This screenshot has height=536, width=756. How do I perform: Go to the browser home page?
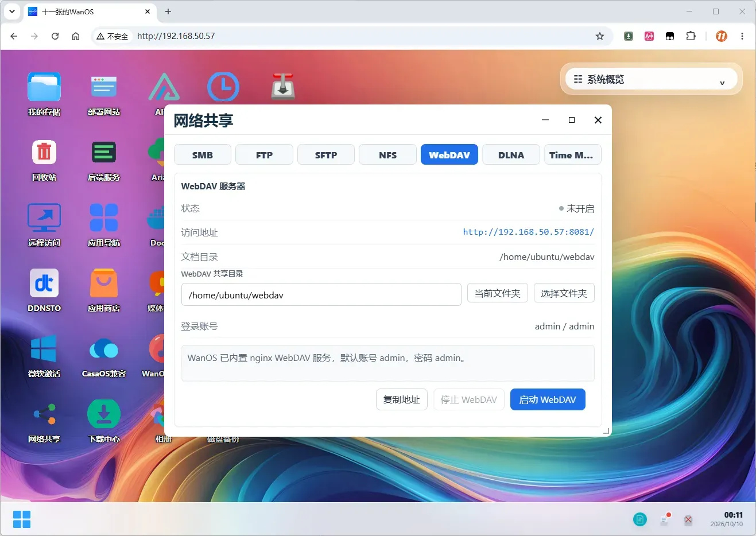click(76, 36)
